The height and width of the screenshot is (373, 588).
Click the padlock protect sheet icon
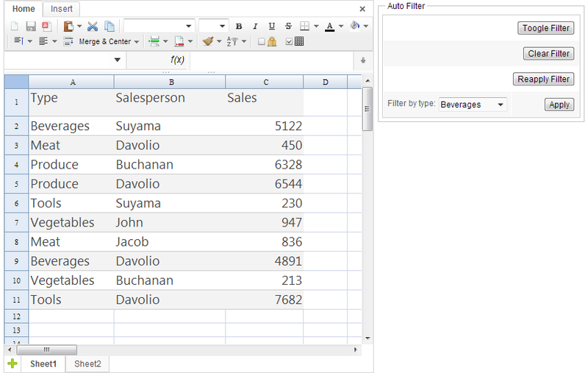point(272,41)
